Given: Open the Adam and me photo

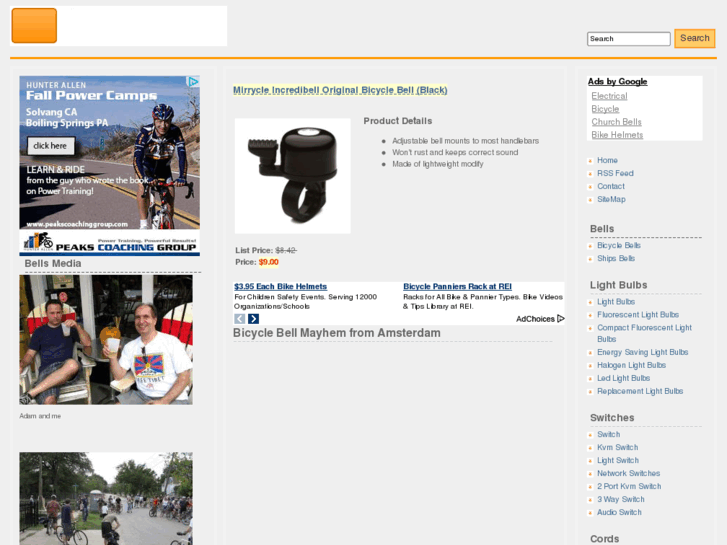Looking at the screenshot, I should click(106, 340).
